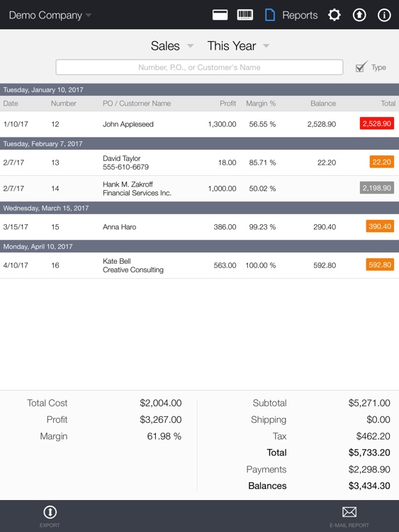The image size is (399, 532).
Task: Select Monday, April 10, 2017 section header
Action: [x=199, y=246]
